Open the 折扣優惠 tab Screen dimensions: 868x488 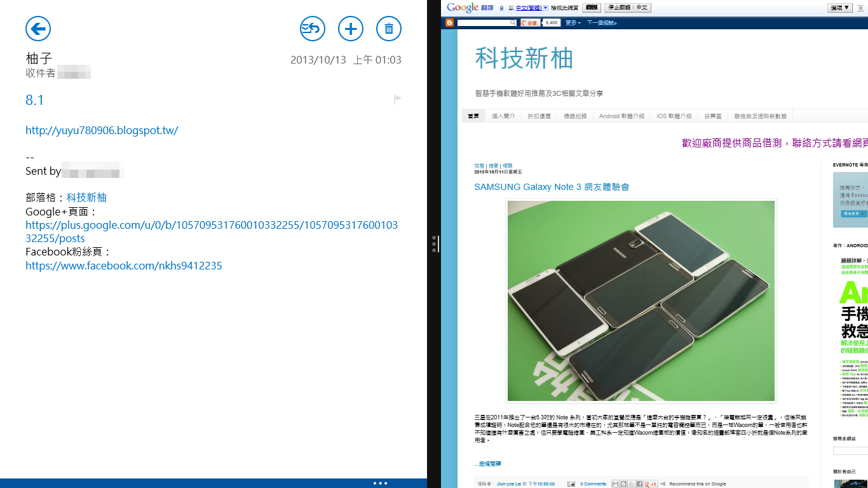pyautogui.click(x=539, y=116)
